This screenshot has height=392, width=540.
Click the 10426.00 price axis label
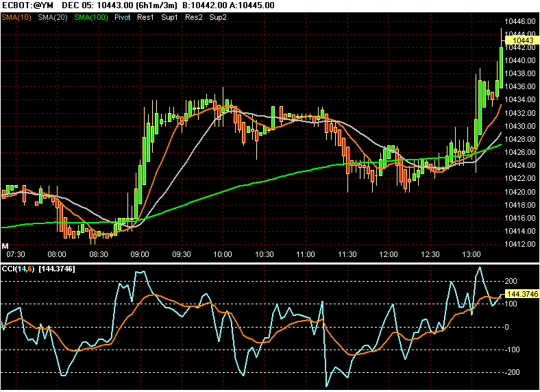[520, 152]
